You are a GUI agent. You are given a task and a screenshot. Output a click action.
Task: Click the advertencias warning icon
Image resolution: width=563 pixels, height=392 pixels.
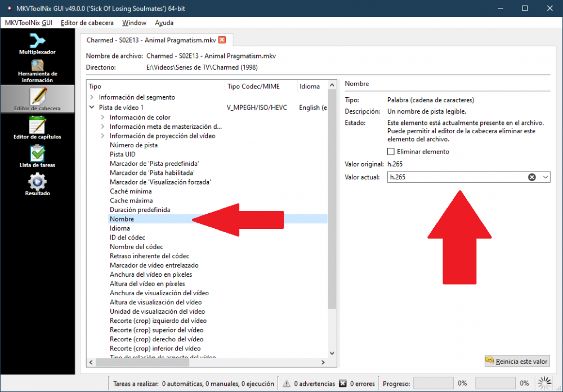[287, 384]
